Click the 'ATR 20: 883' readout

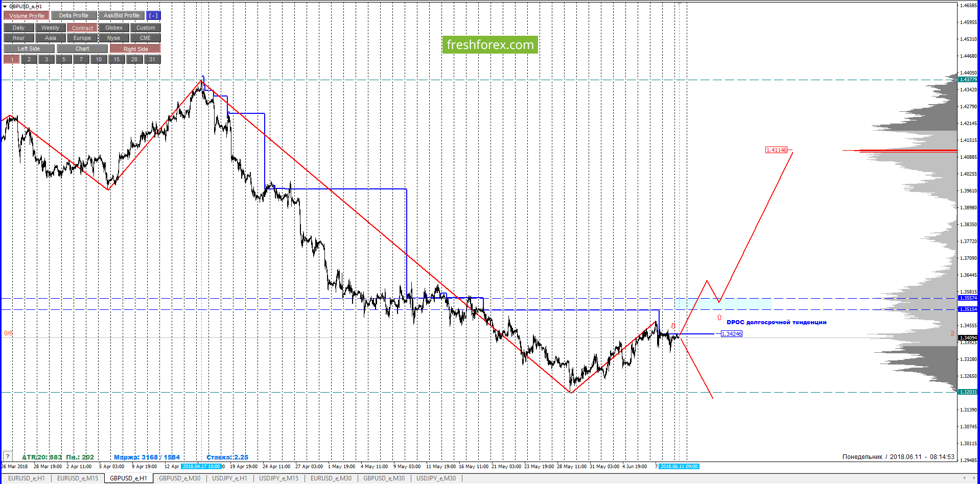42,457
